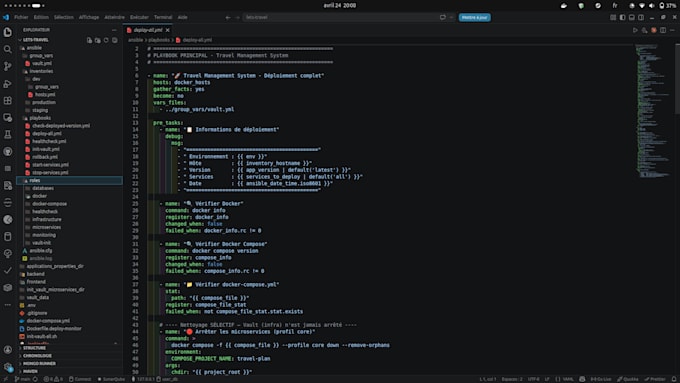Open chat icon beside command center
Screen dimensions: 680x383
[x=443, y=17]
